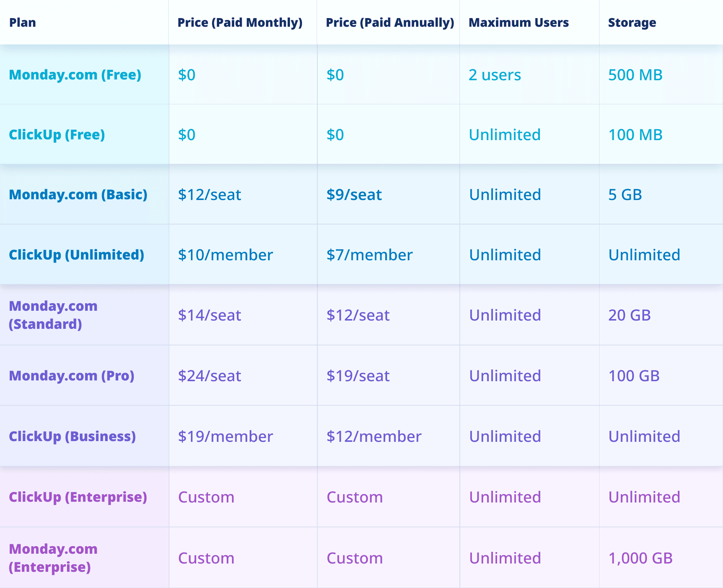This screenshot has width=723, height=588.
Task: Select the 500 MB storage cell
Action: click(x=635, y=75)
